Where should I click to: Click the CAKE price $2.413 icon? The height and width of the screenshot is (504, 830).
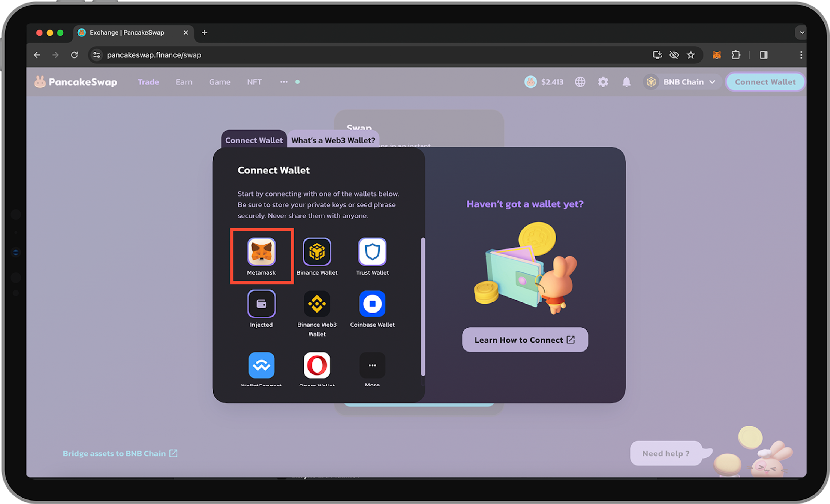[530, 82]
